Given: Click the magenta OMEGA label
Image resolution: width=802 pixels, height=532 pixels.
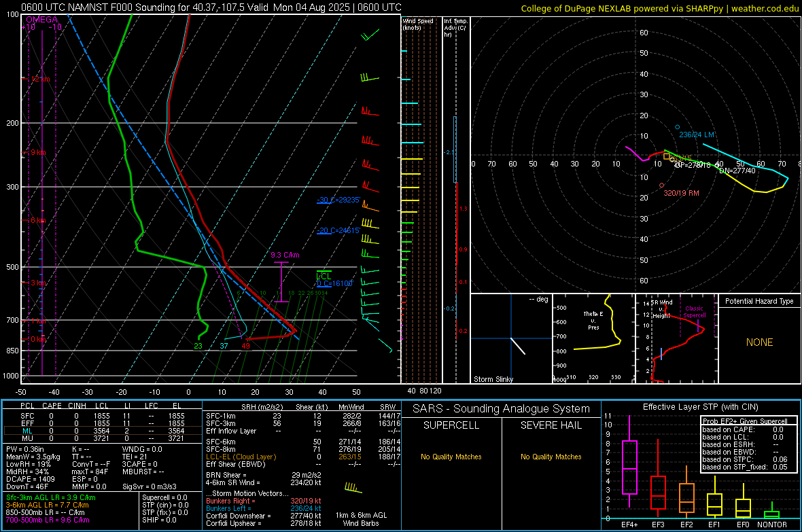Looking at the screenshot, I should [41, 20].
